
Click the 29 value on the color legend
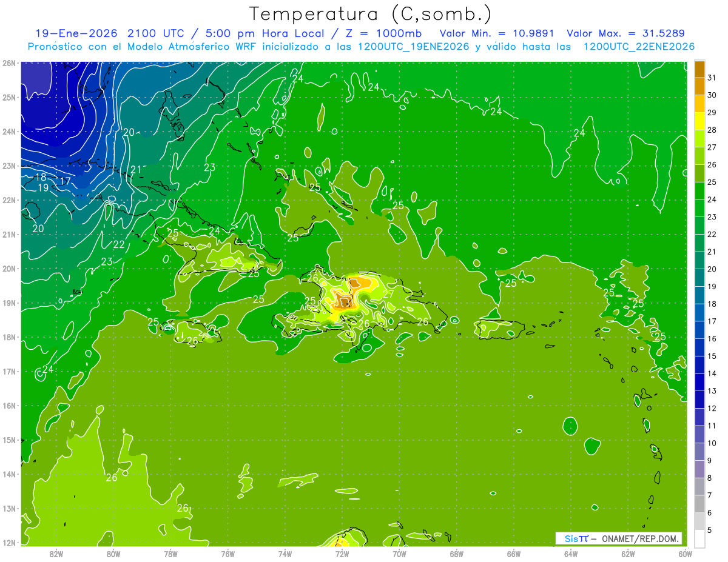pos(712,113)
